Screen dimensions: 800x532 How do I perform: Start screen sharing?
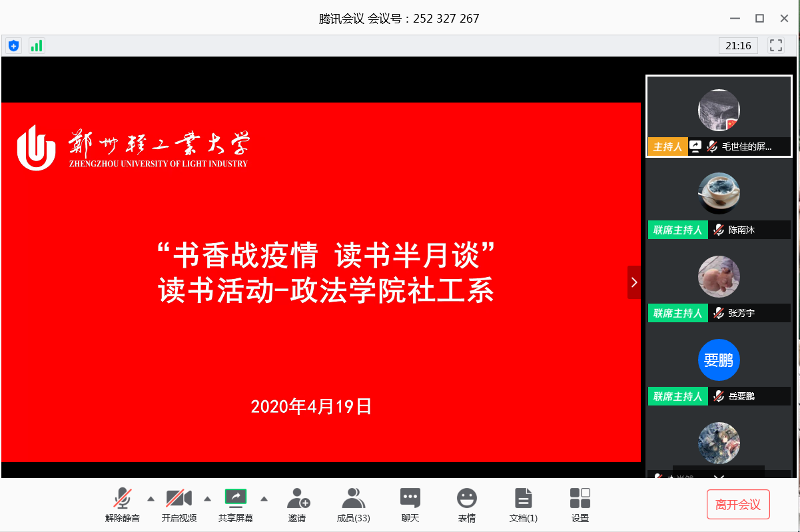(235, 505)
